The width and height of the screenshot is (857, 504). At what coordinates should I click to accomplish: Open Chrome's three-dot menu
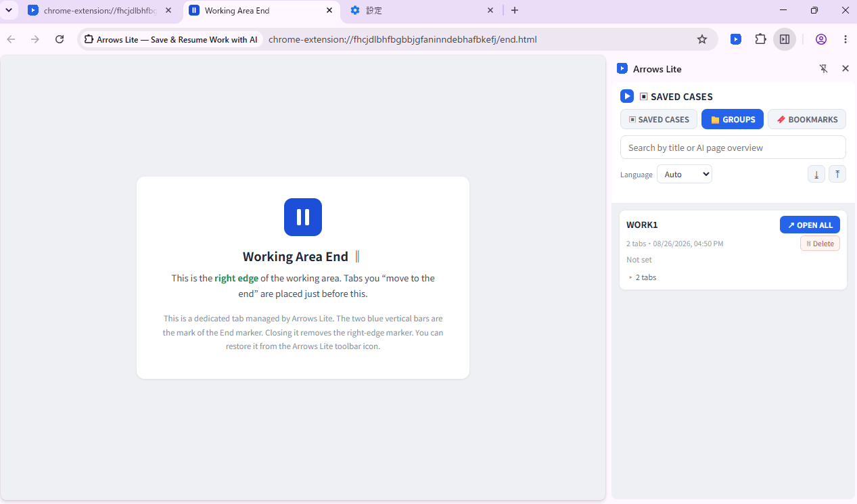click(x=846, y=39)
